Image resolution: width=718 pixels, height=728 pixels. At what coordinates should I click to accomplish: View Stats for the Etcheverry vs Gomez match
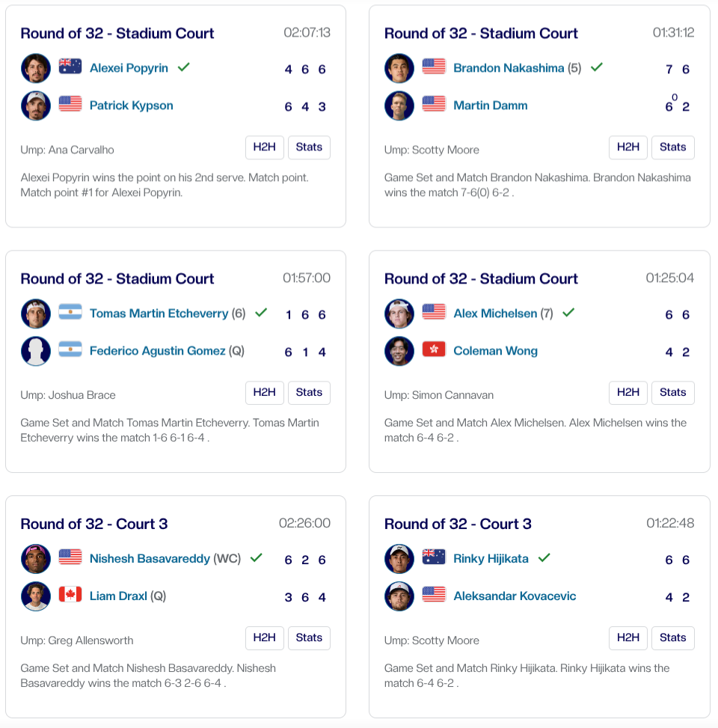pyautogui.click(x=309, y=393)
